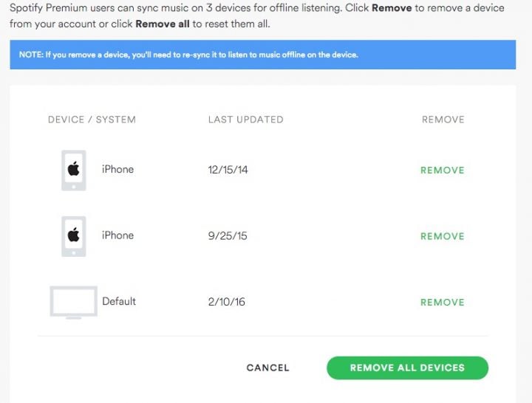532x403 pixels.
Task: Click the Cancel button
Action: [x=268, y=368]
